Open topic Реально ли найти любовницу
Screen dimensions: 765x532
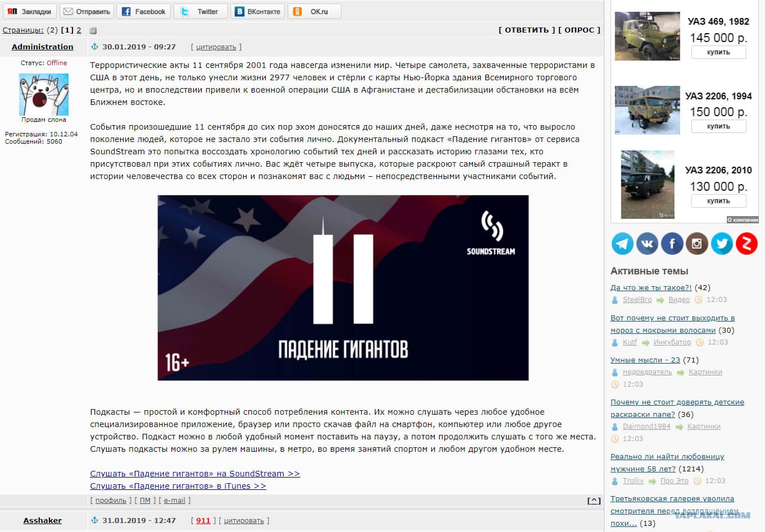tap(667, 462)
